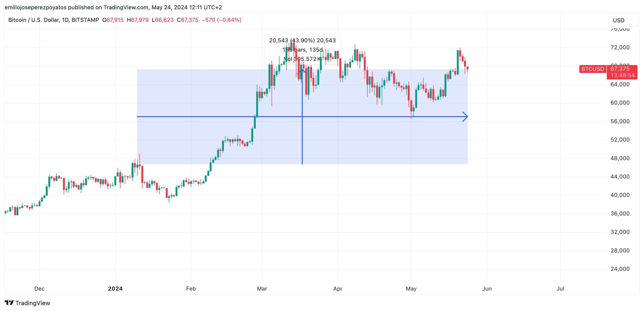Image resolution: width=644 pixels, height=311 pixels.
Task: Click the red BTCUSD symbol label
Action: (592, 69)
